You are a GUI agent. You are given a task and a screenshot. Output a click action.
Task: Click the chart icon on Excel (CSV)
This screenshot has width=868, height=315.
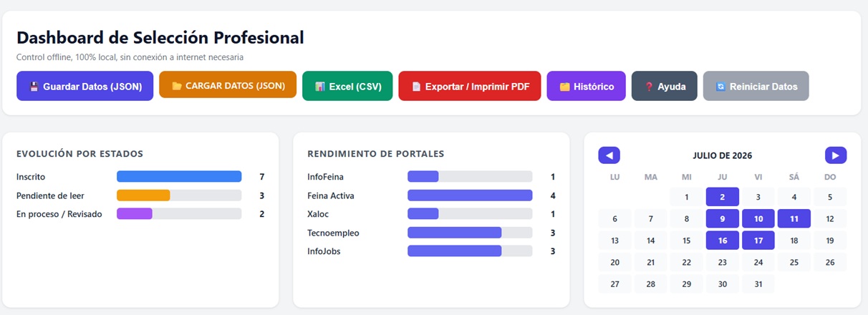point(319,87)
